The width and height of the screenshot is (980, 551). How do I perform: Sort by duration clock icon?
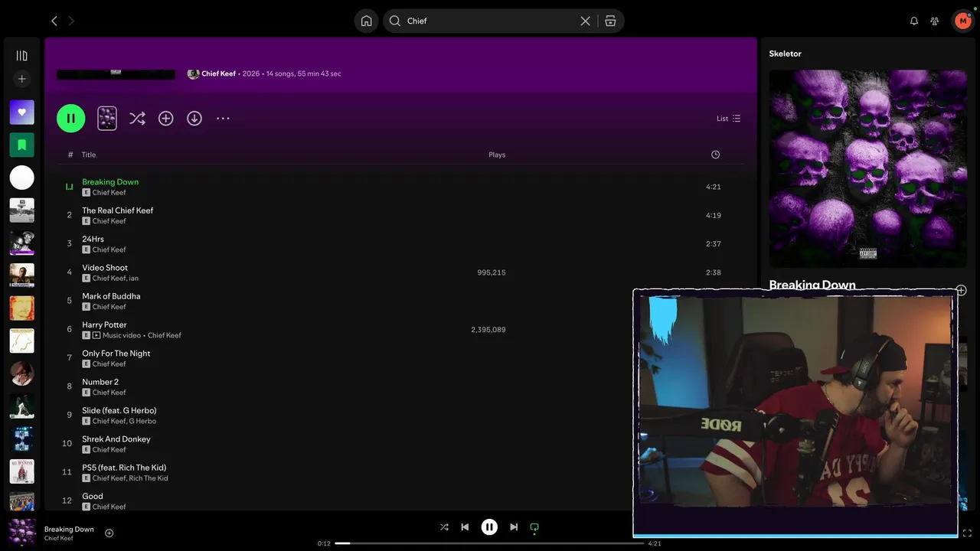[x=715, y=155]
